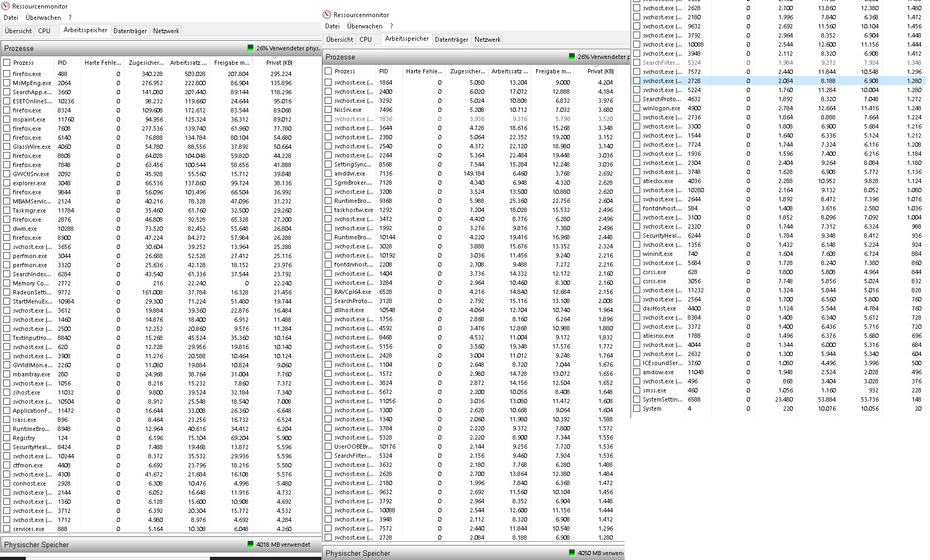Collapse the Prozesse section in the middle window

[x=476, y=57]
